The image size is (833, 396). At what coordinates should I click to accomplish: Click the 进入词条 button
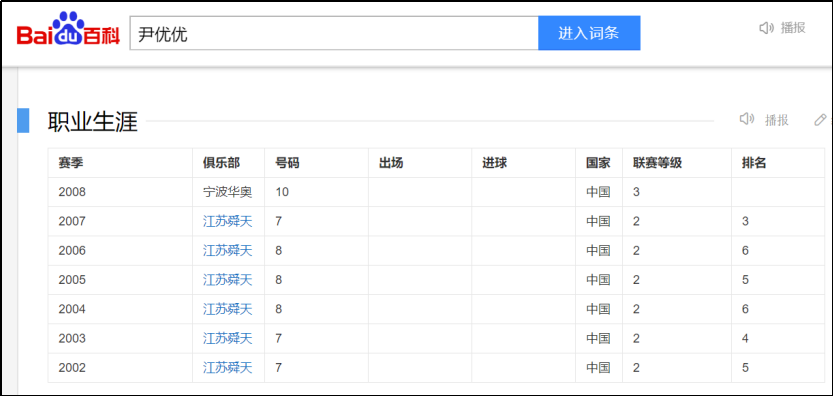589,33
